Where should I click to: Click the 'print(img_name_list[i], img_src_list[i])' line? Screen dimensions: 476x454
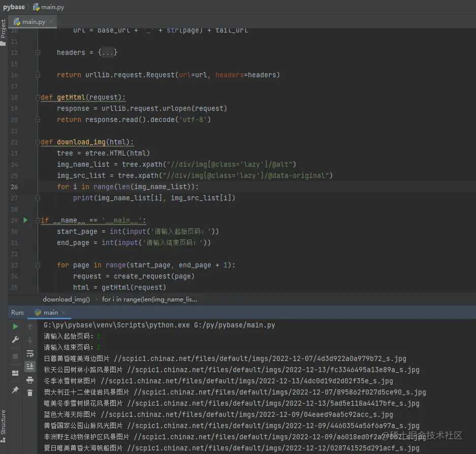click(x=154, y=198)
